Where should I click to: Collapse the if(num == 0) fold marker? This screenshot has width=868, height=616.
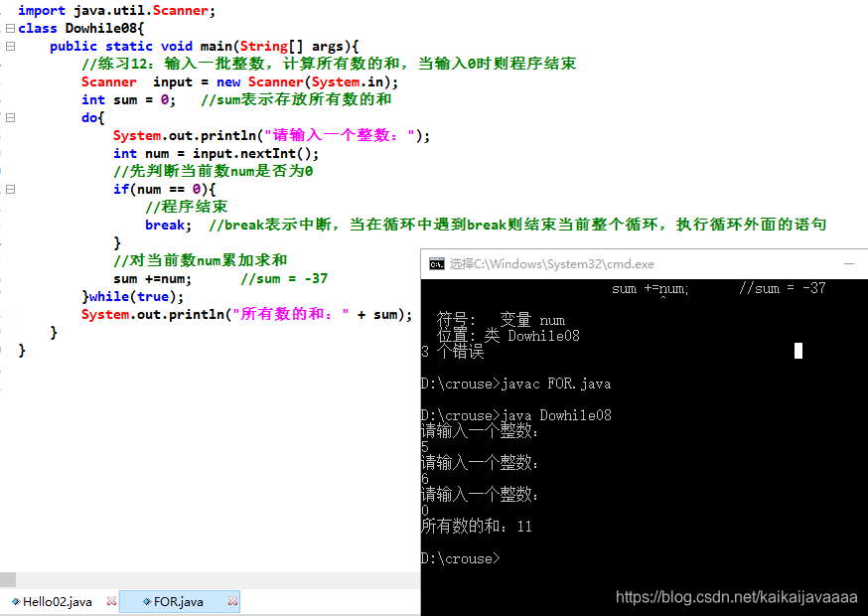11,190
